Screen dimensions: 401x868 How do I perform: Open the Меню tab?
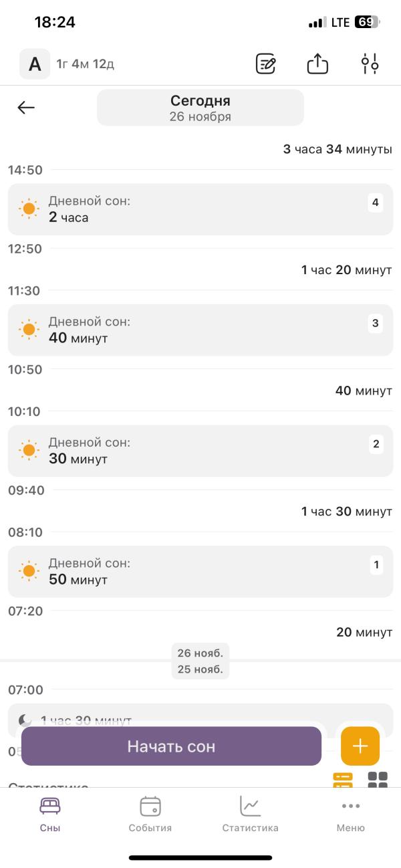pyautogui.click(x=350, y=813)
